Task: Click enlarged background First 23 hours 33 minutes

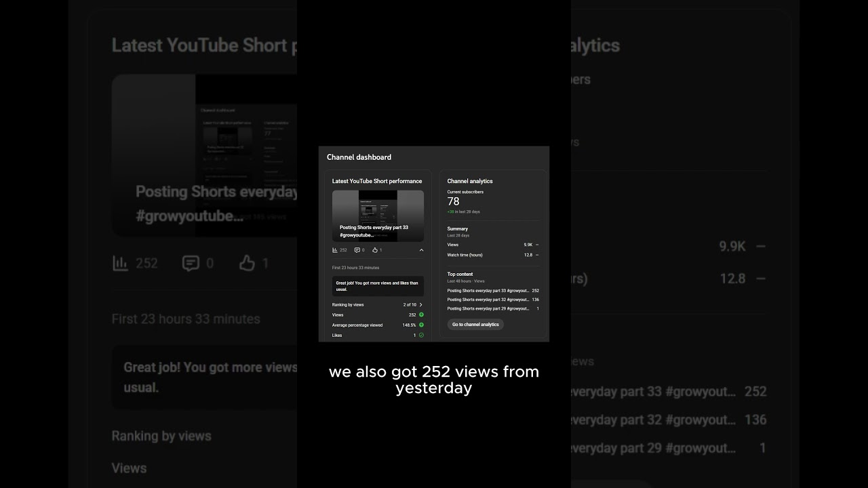Action: (186, 319)
